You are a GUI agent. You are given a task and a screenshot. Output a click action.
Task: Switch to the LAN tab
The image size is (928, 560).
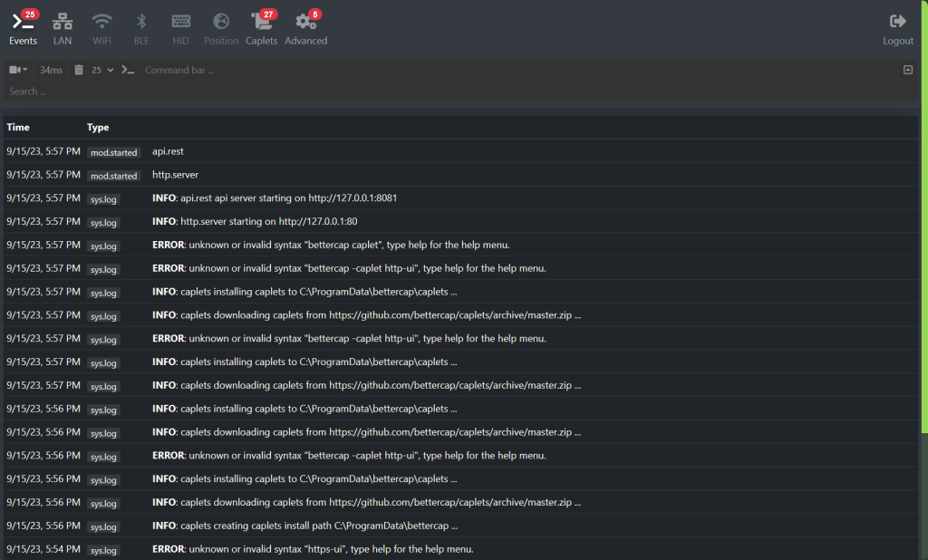63,29
